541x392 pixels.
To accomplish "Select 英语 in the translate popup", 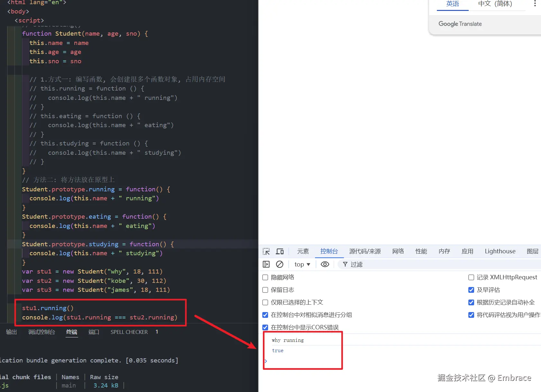I will [453, 4].
